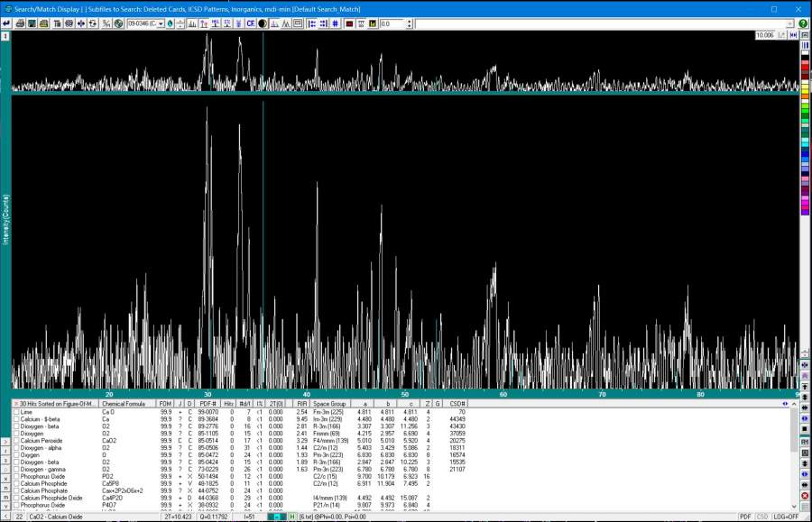Image resolution: width=812 pixels, height=522 pixels.
Task: Open the wide empty combo box dropdown
Action: [790, 23]
